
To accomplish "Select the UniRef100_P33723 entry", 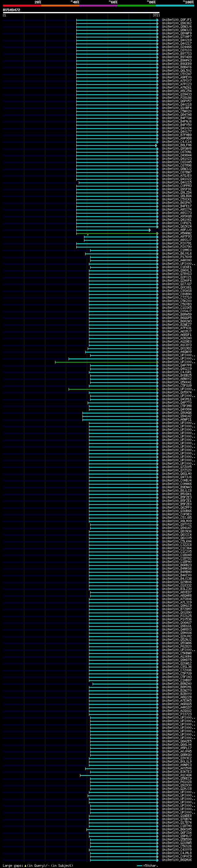I will coord(176,714).
